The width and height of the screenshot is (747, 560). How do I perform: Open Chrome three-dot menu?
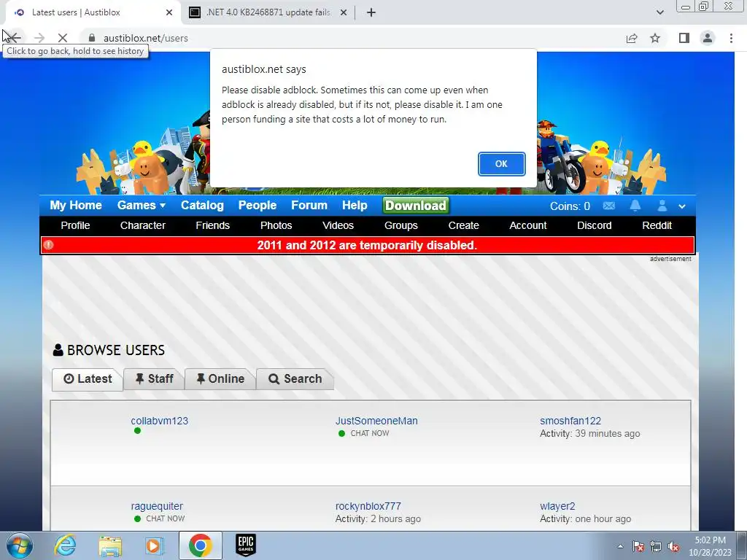[x=731, y=38]
